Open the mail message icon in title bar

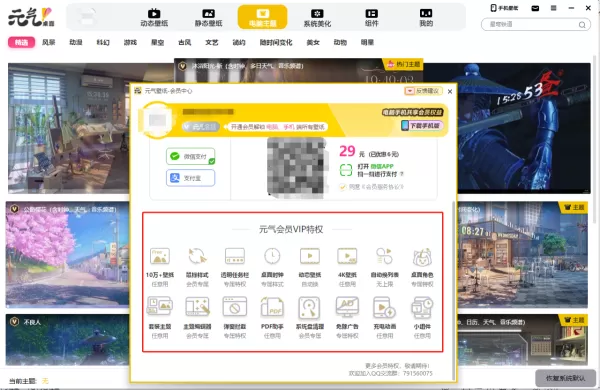pyautogui.click(x=535, y=8)
